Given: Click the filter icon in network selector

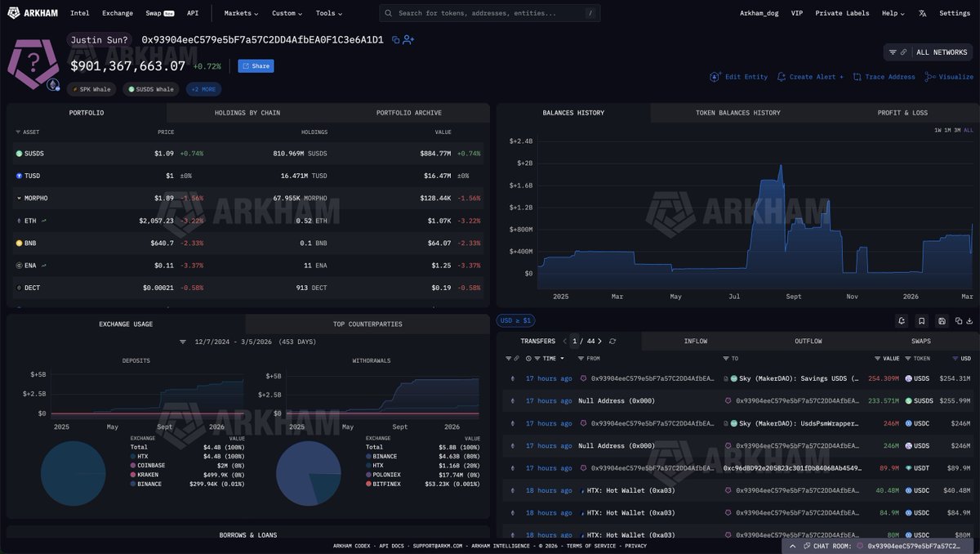Looking at the screenshot, I should click(x=893, y=52).
